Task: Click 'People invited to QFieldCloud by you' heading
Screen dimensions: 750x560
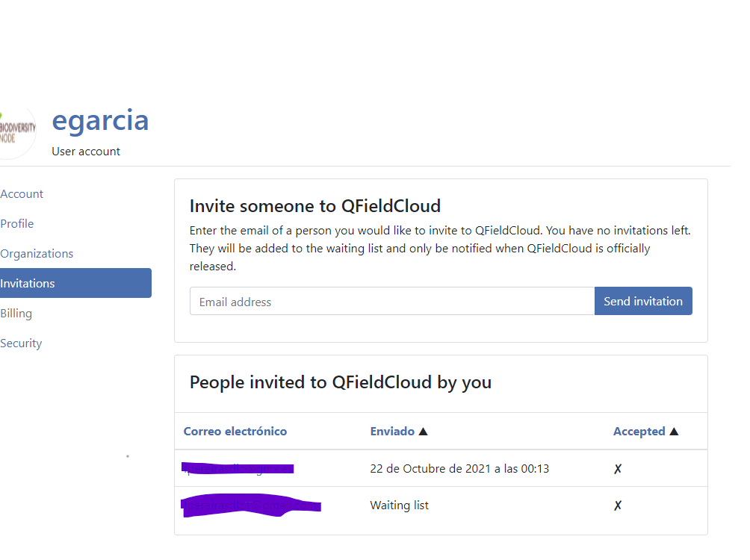Action: tap(341, 382)
